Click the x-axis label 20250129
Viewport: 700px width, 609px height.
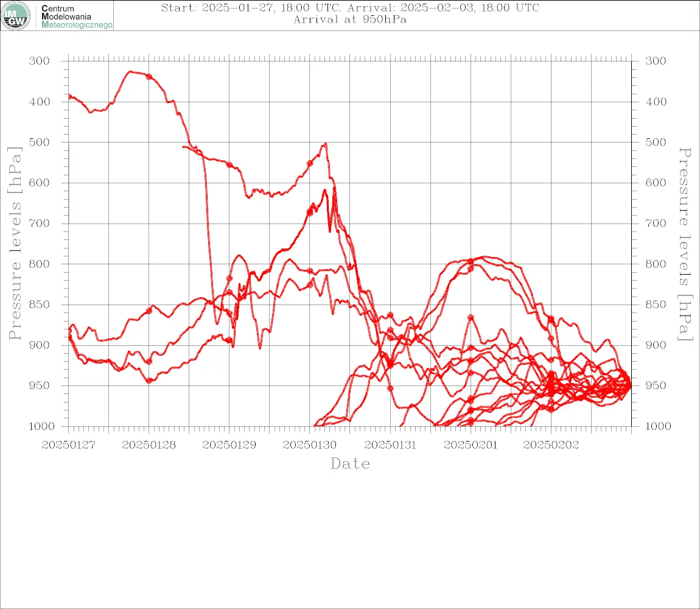pyautogui.click(x=229, y=445)
